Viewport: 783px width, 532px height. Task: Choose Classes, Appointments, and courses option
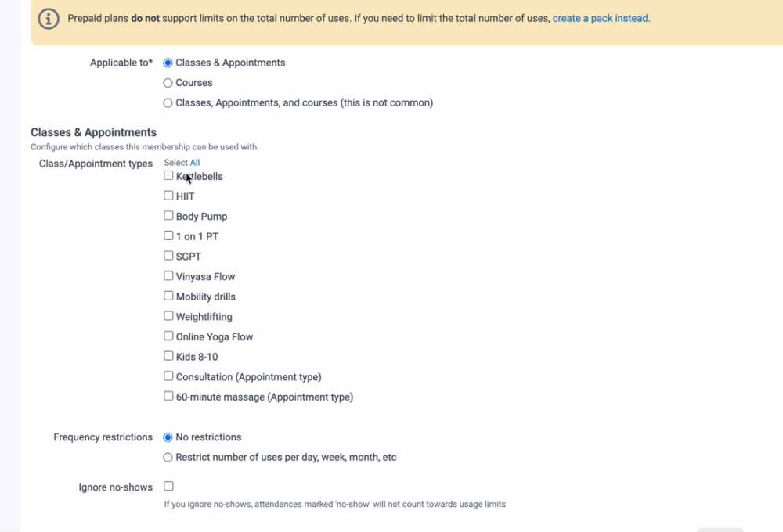168,102
